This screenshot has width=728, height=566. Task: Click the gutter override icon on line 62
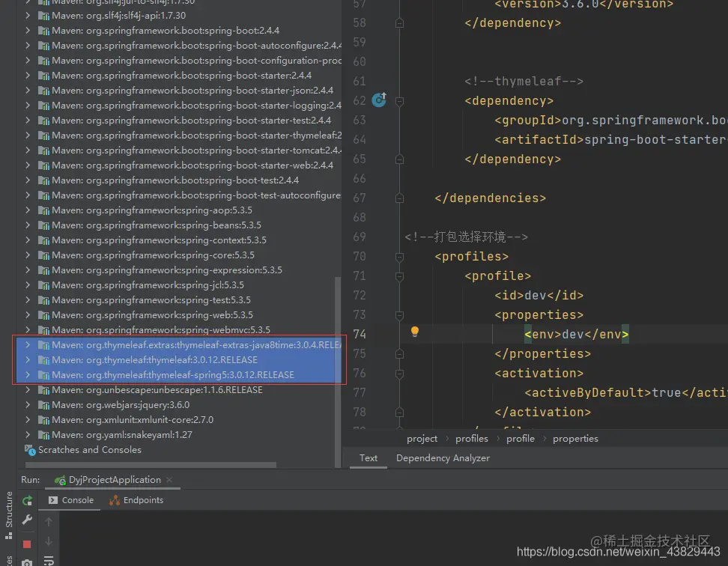tap(379, 100)
